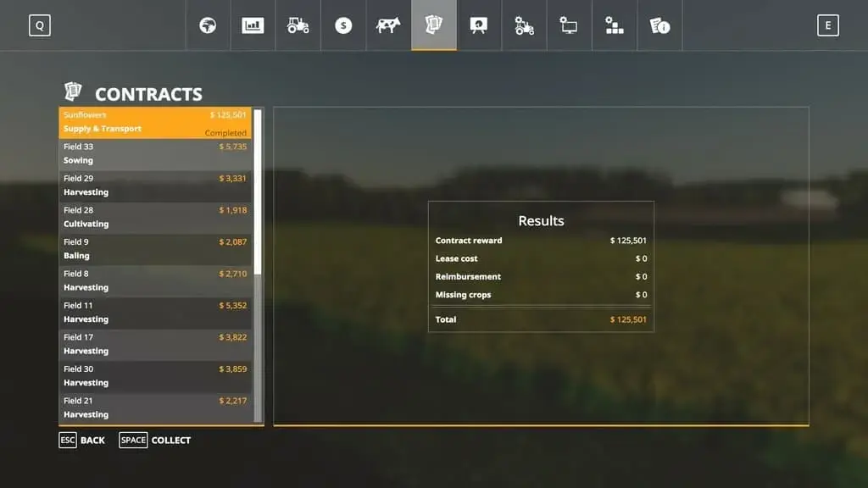The height and width of the screenshot is (488, 868).
Task: Open the vehicles tractor icon tab
Action: pos(298,25)
